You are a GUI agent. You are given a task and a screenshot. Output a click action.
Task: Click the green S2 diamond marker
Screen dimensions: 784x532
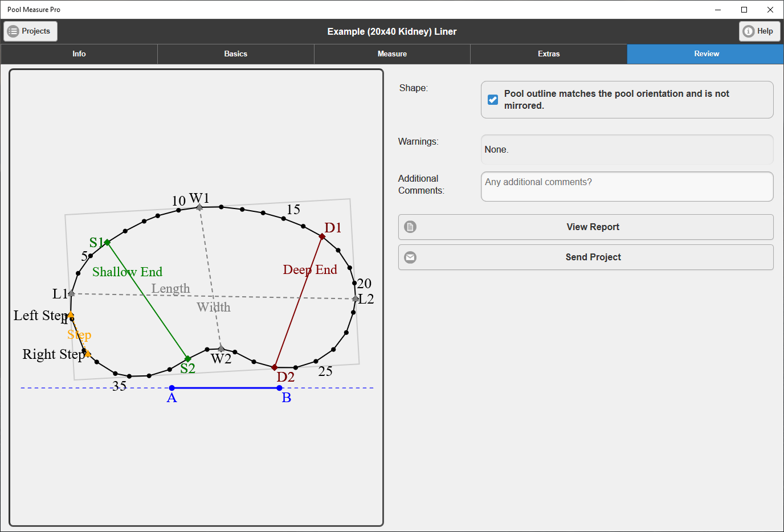click(187, 359)
